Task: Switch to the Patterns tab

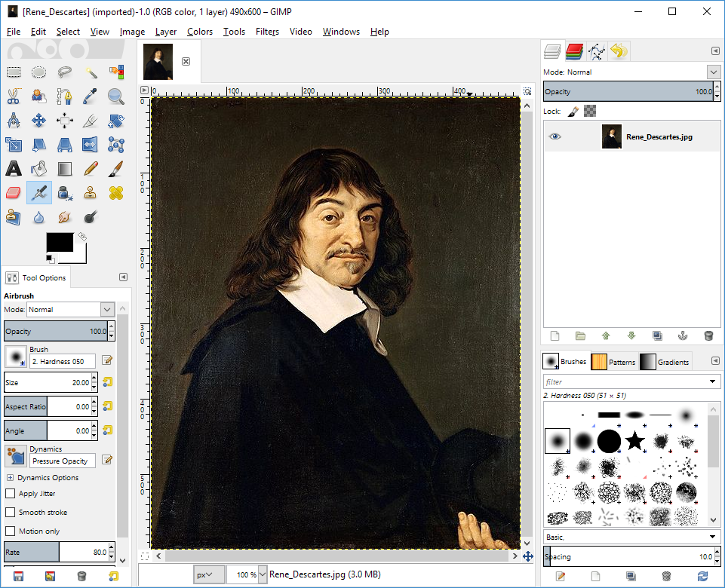Action: pos(613,362)
